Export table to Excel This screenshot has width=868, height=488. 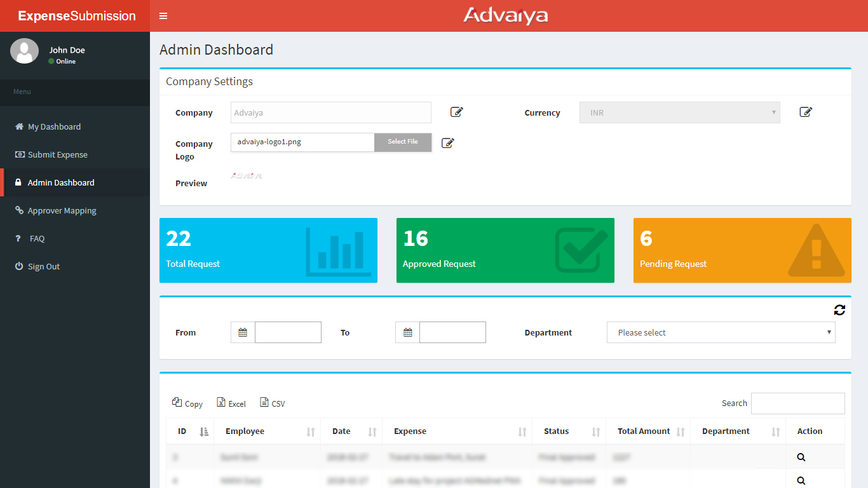click(231, 403)
